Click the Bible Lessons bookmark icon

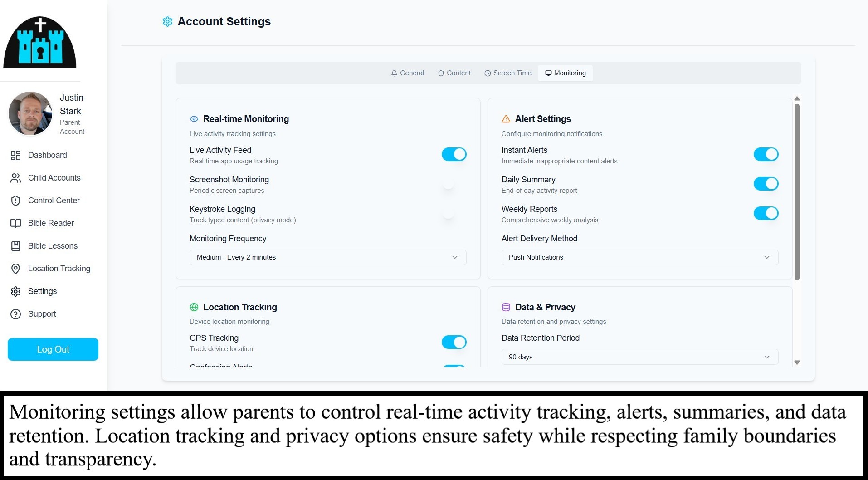coord(15,246)
